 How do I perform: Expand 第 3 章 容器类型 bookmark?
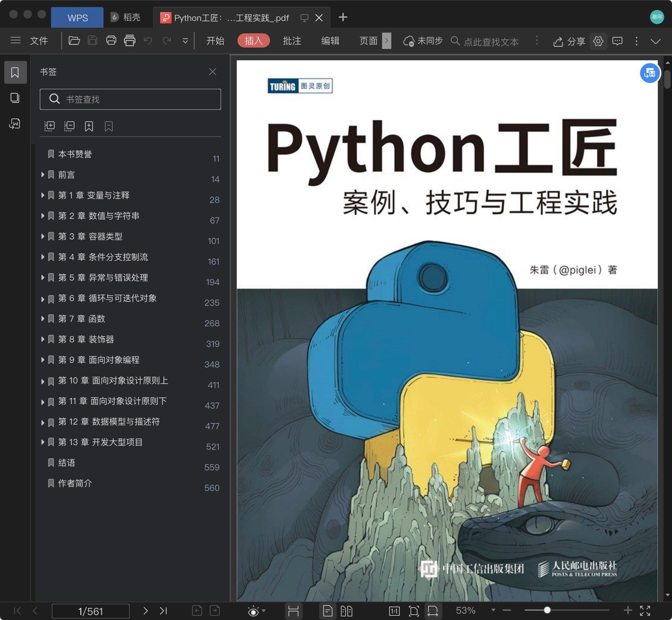click(43, 236)
